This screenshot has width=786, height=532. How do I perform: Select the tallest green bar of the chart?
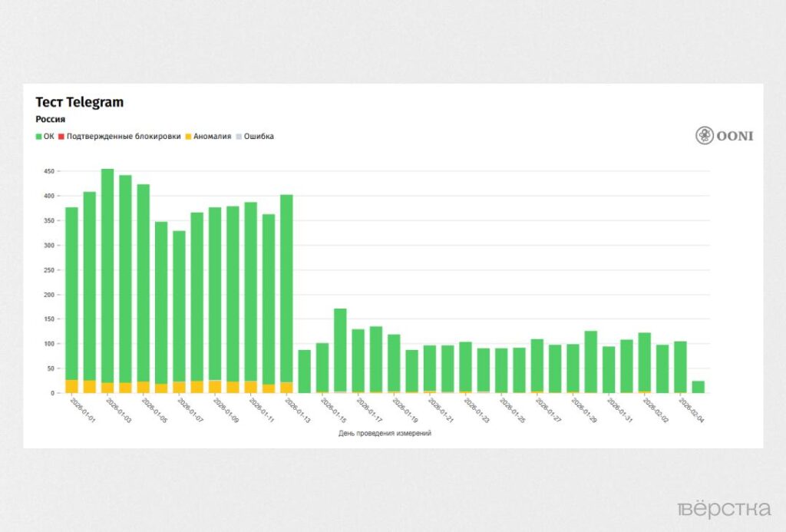click(x=107, y=275)
